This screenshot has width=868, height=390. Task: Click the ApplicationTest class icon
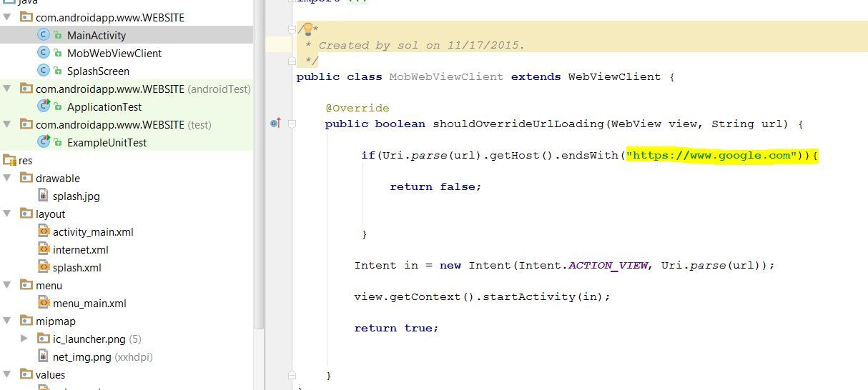44,106
